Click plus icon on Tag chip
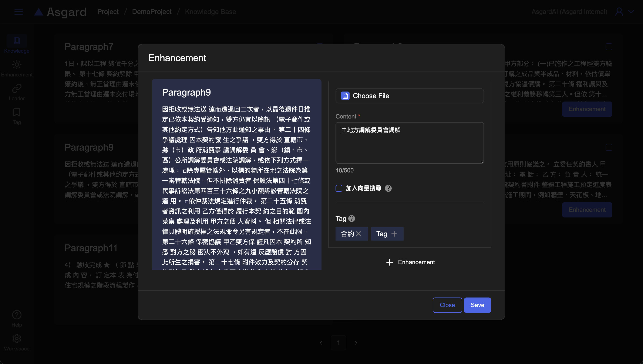Image resolution: width=643 pixels, height=364 pixels. [x=394, y=234]
